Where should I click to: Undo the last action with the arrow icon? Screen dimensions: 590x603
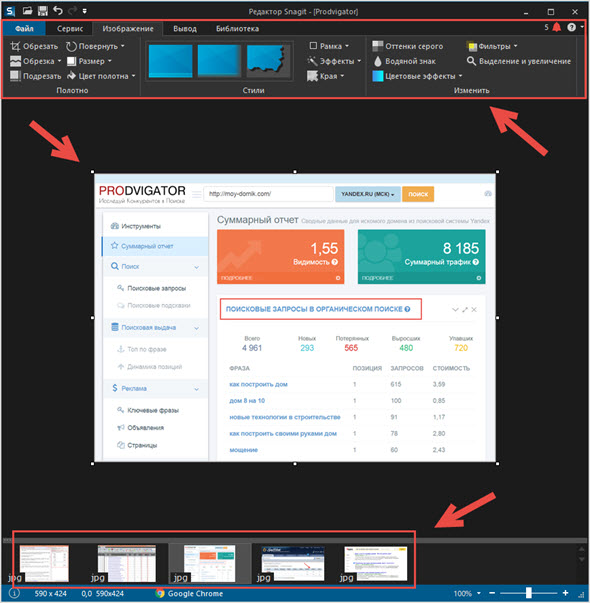58,10
